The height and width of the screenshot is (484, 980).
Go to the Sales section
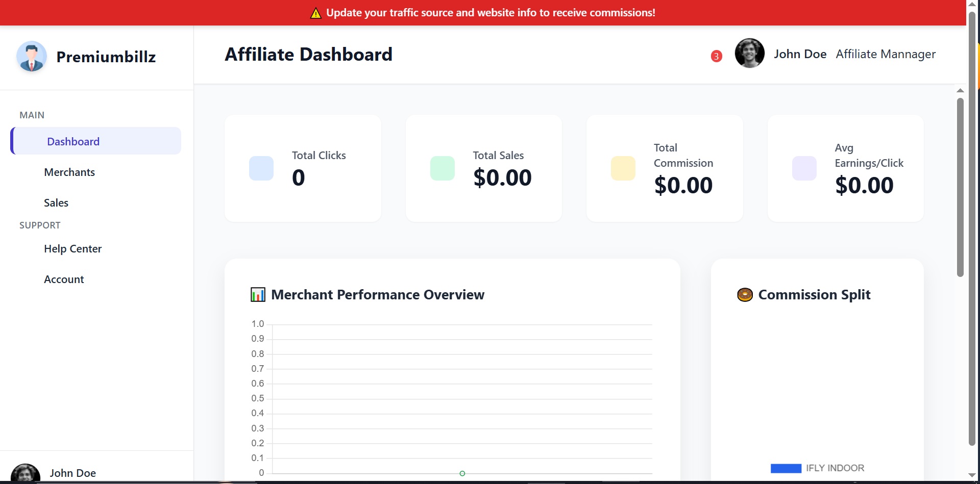(56, 203)
